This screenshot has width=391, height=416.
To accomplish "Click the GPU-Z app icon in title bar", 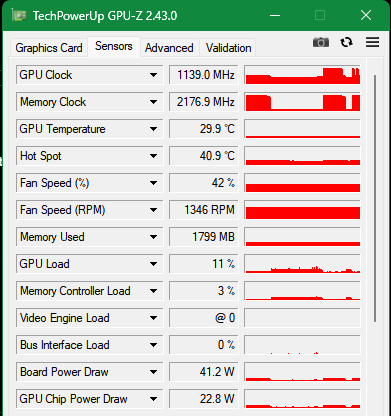I will click(x=19, y=15).
